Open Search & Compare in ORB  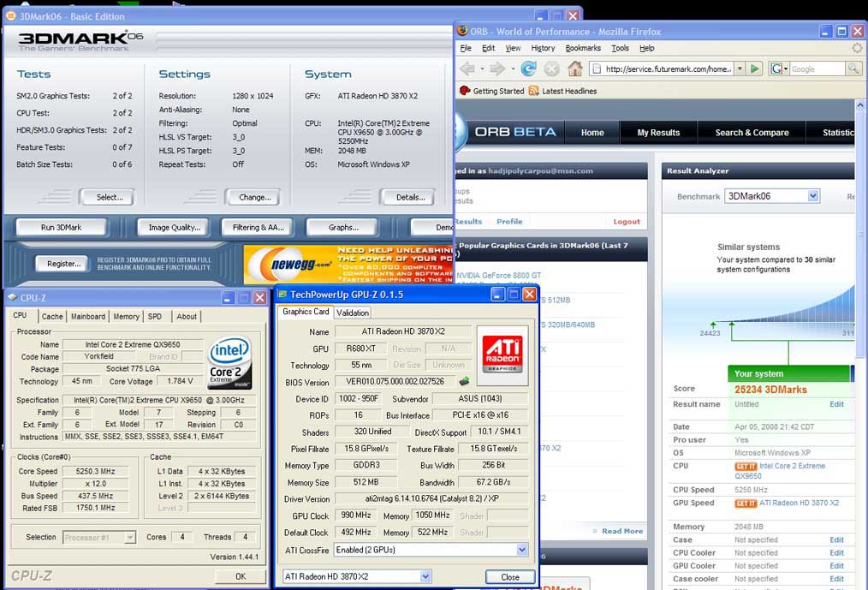click(752, 133)
